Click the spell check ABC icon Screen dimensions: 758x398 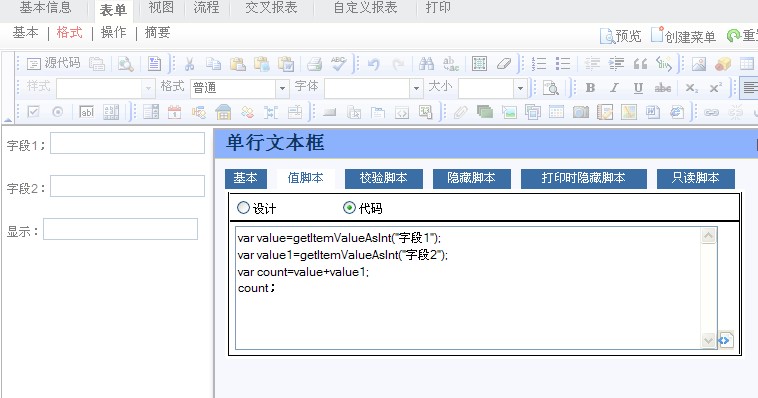coord(338,64)
